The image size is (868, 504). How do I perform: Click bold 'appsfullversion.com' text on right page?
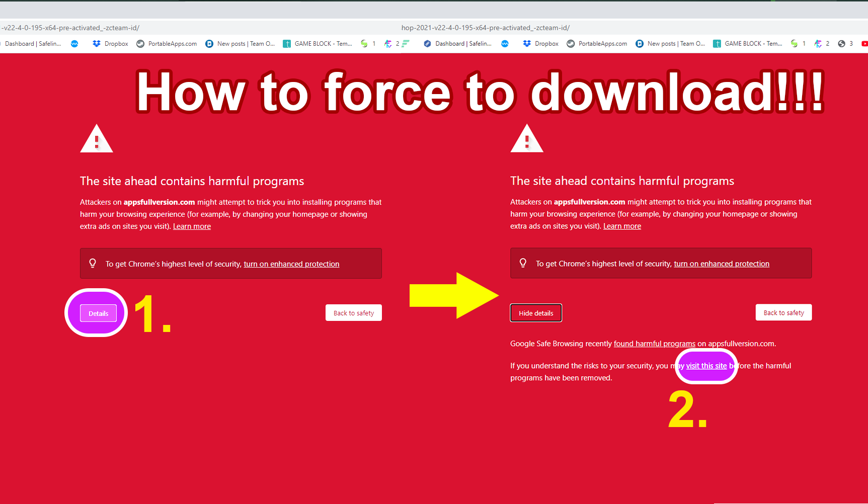[589, 202]
